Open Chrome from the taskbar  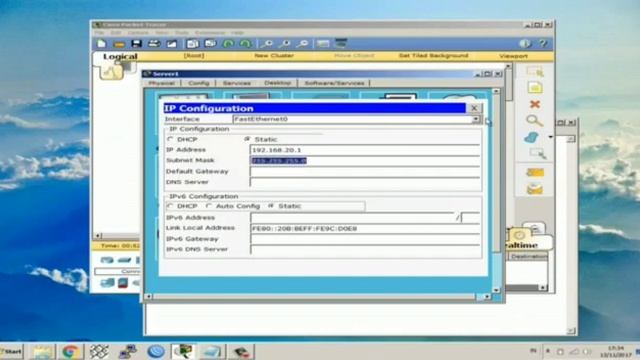(x=70, y=351)
